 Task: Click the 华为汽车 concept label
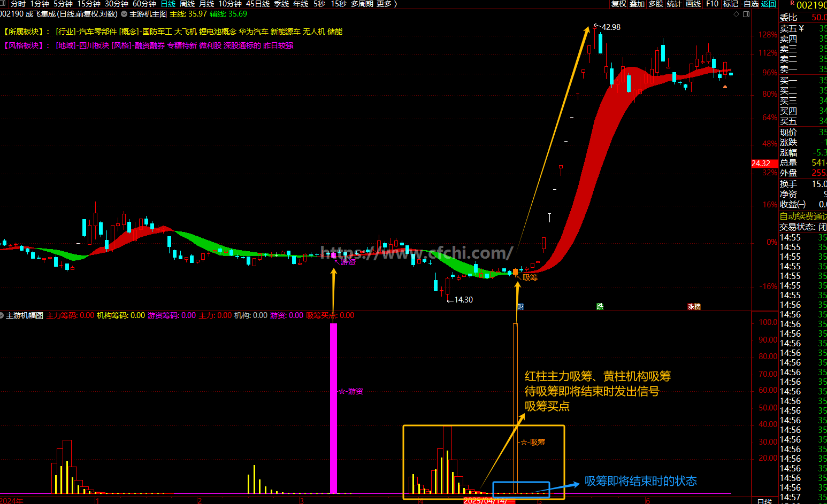(x=254, y=32)
